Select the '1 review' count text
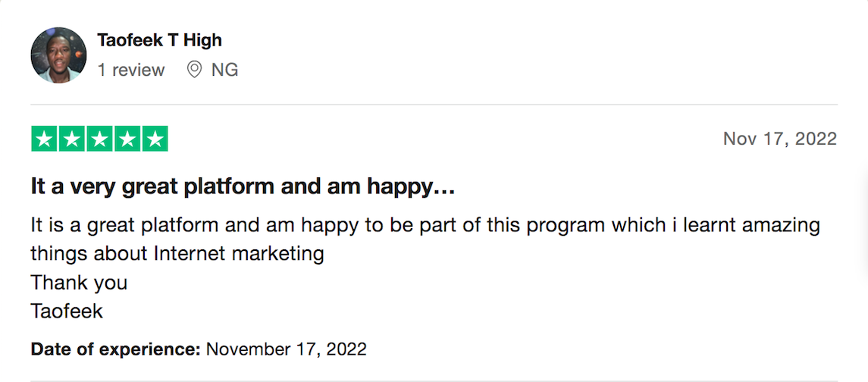This screenshot has width=868, height=382. 131,70
